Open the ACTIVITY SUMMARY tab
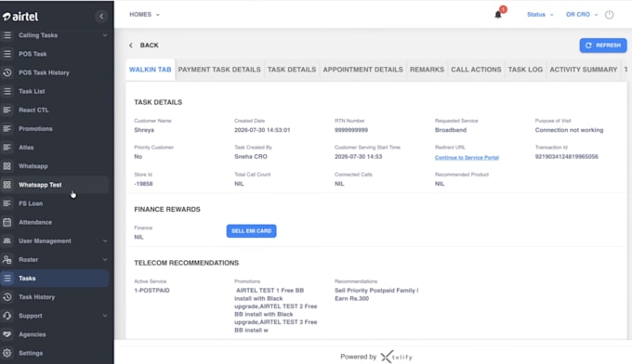The image size is (632, 364). tap(584, 70)
